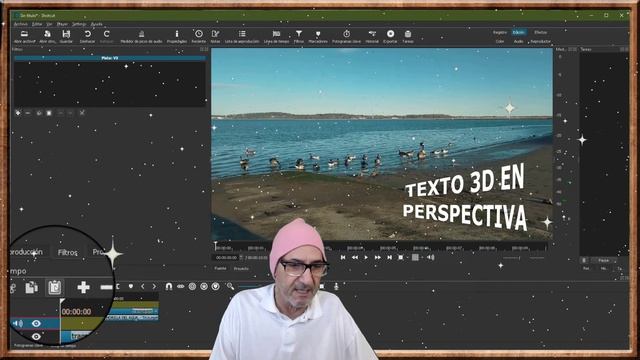
Task: Add a filter with the plus icon
Action: pos(18,113)
